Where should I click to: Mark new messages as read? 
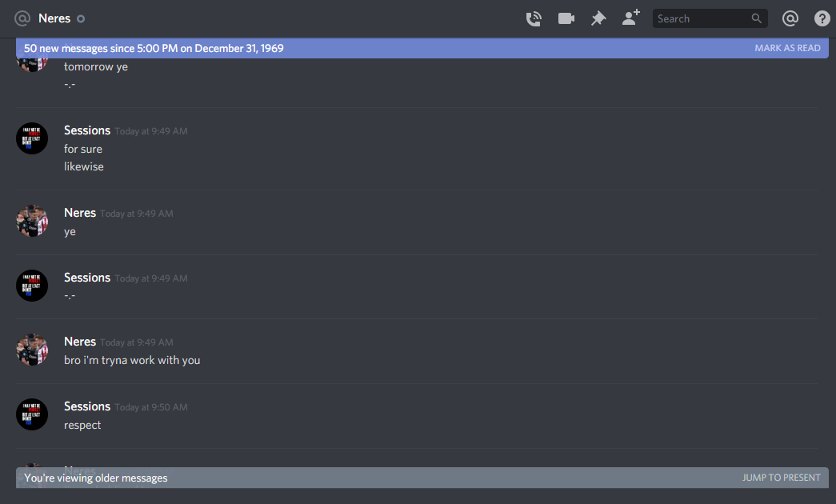787,48
